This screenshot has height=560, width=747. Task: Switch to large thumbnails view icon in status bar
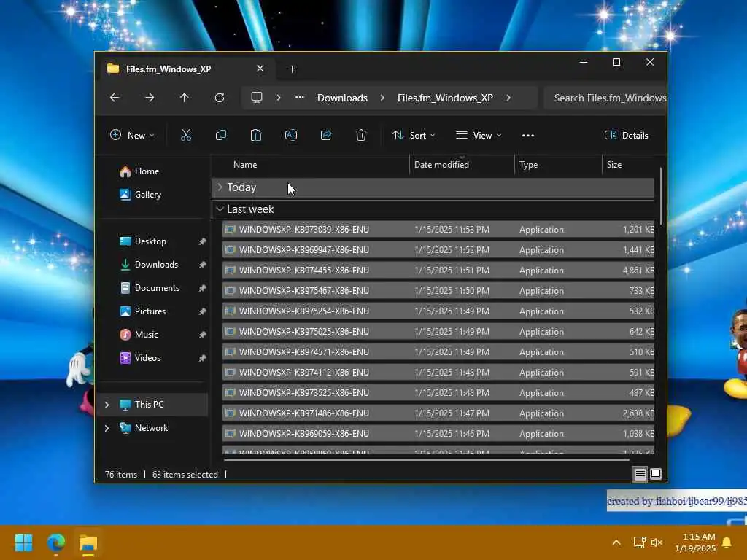coord(656,474)
